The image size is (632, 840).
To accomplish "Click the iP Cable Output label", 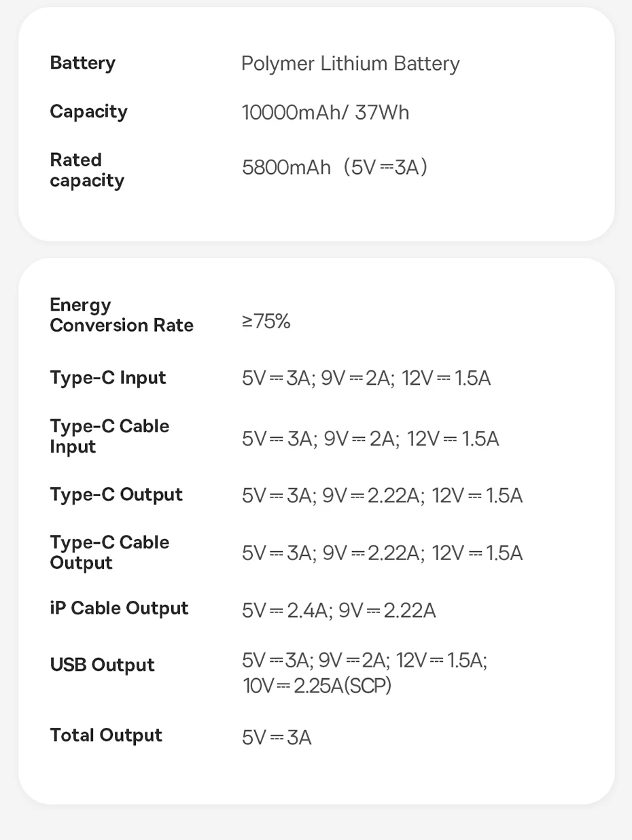I will pos(119,608).
